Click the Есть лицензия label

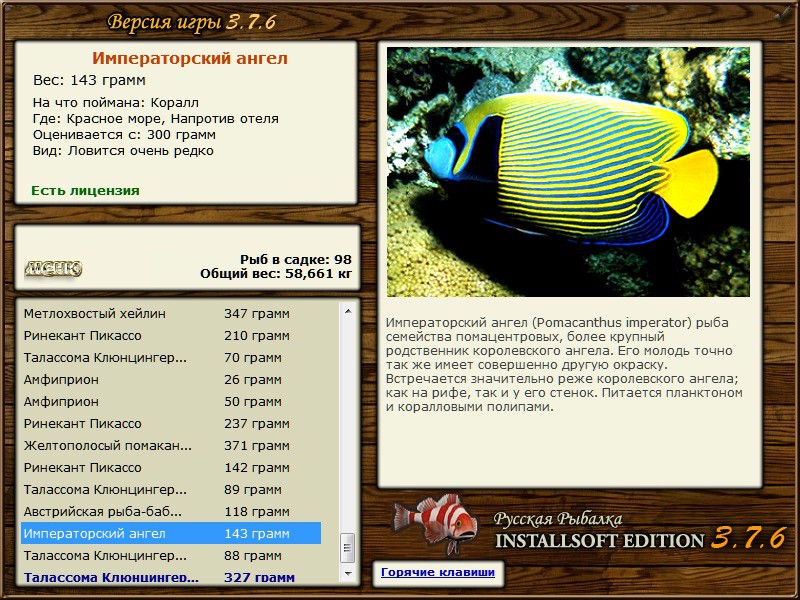pyautogui.click(x=85, y=190)
